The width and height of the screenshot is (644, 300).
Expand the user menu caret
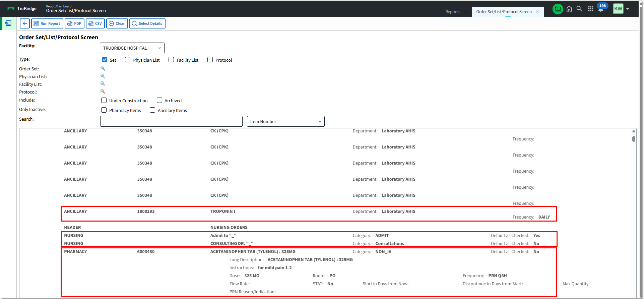628,9
